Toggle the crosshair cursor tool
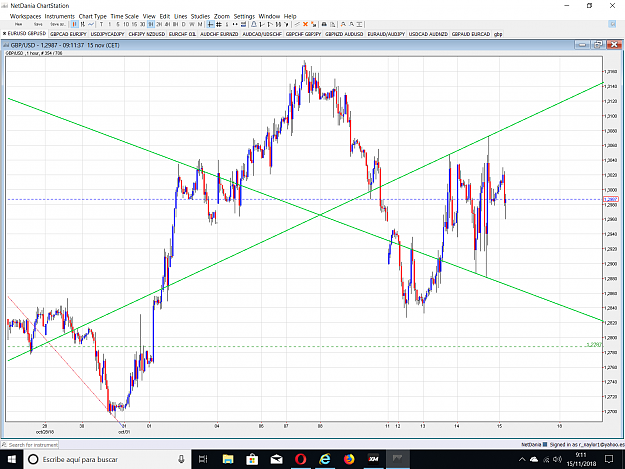625x469 pixels. coord(210,24)
